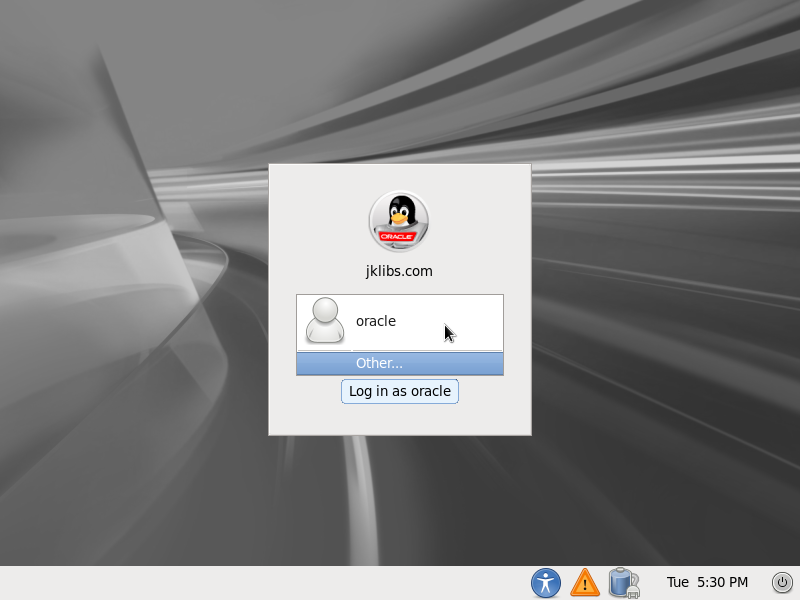The width and height of the screenshot is (800, 600).
Task: Open the Universal Access accessibility icon
Action: [x=546, y=582]
